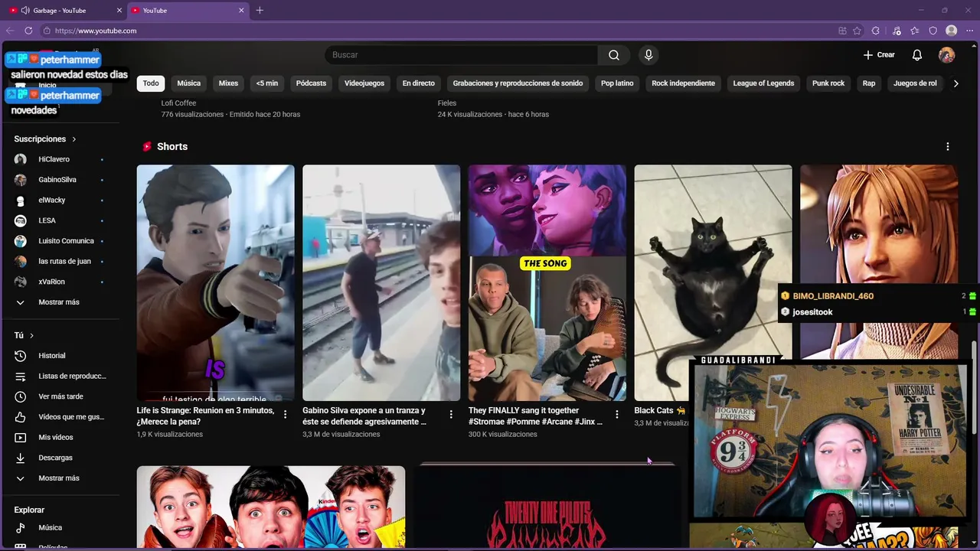Screen dimensions: 980x551
Task: Open options for They FINALLY sang Short
Action: [617, 414]
